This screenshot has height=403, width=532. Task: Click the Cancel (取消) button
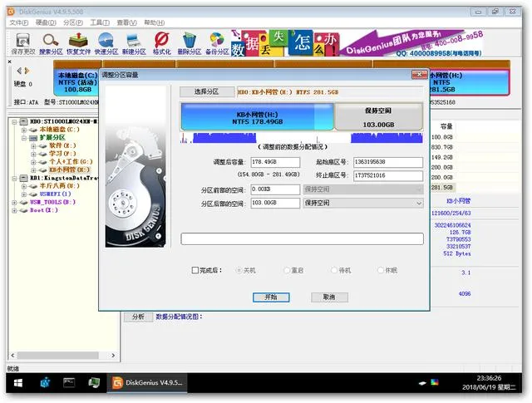pyautogui.click(x=329, y=297)
